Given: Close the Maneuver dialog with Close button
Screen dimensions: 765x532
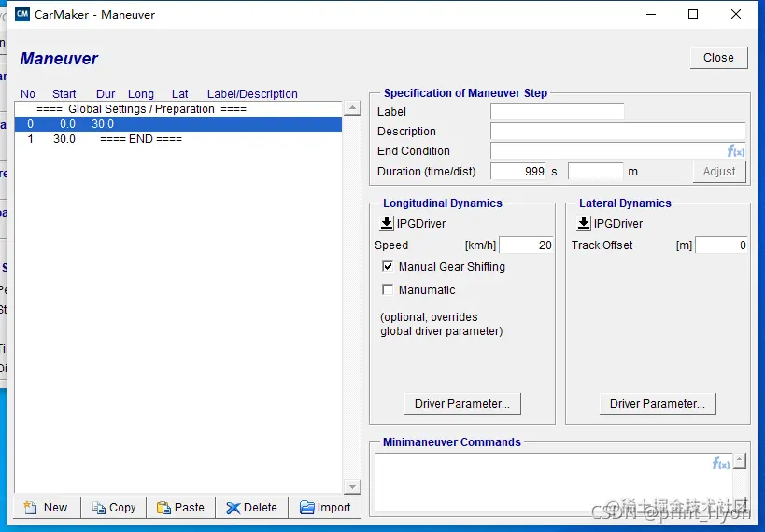Looking at the screenshot, I should (718, 58).
